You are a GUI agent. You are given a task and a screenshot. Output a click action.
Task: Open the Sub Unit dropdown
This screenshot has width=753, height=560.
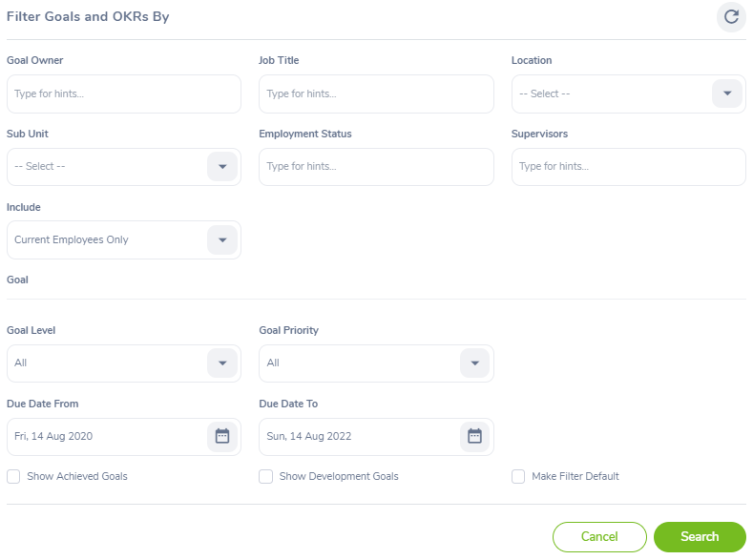[x=222, y=167]
